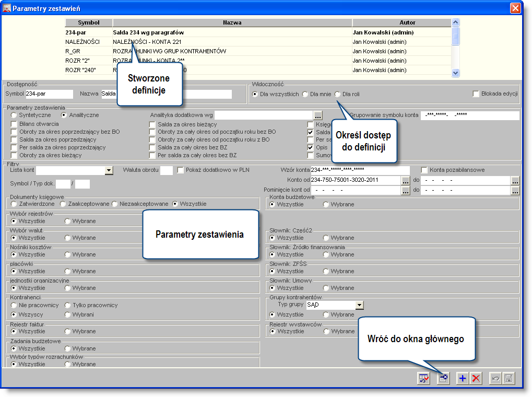The width and height of the screenshot is (532, 397).
Task: Select Dla roli visibility option
Action: (338, 94)
